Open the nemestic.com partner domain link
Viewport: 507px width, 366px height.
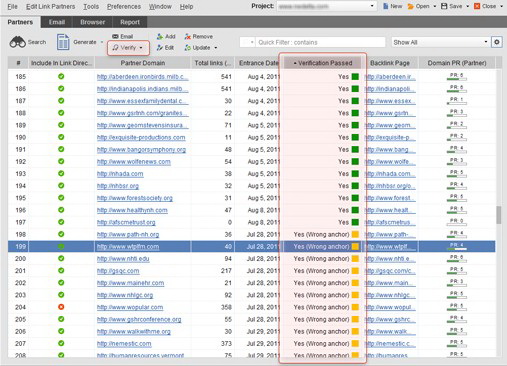[124, 344]
